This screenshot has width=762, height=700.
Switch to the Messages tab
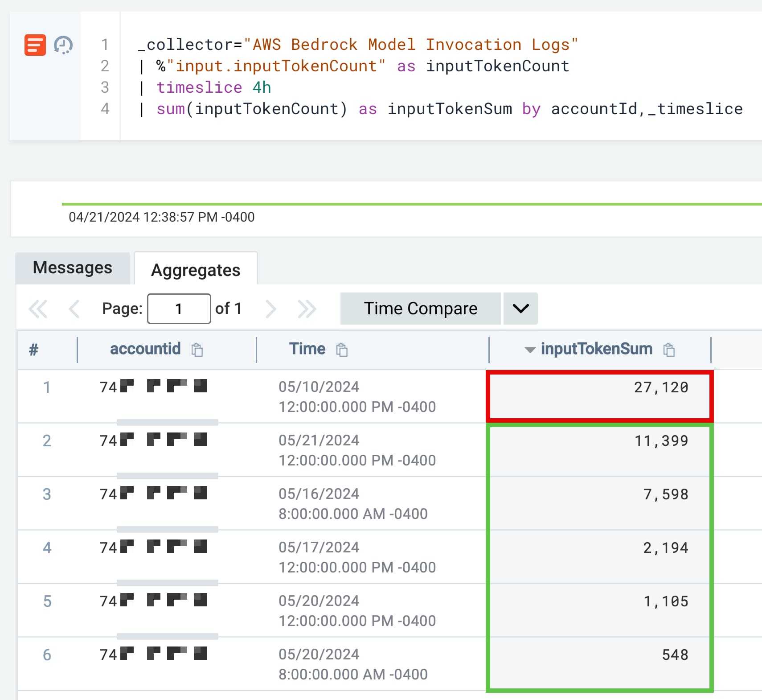pyautogui.click(x=72, y=268)
